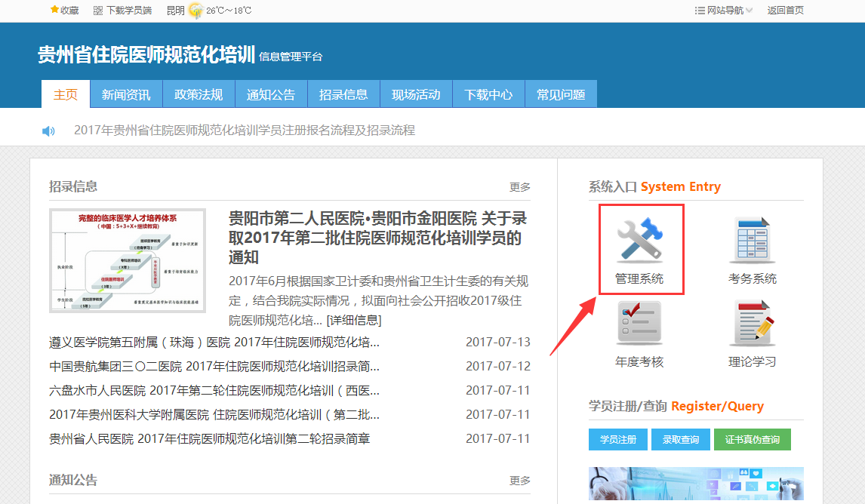The width and height of the screenshot is (865, 504).
Task: Click the 年度考核 checklist icon
Action: tap(639, 323)
